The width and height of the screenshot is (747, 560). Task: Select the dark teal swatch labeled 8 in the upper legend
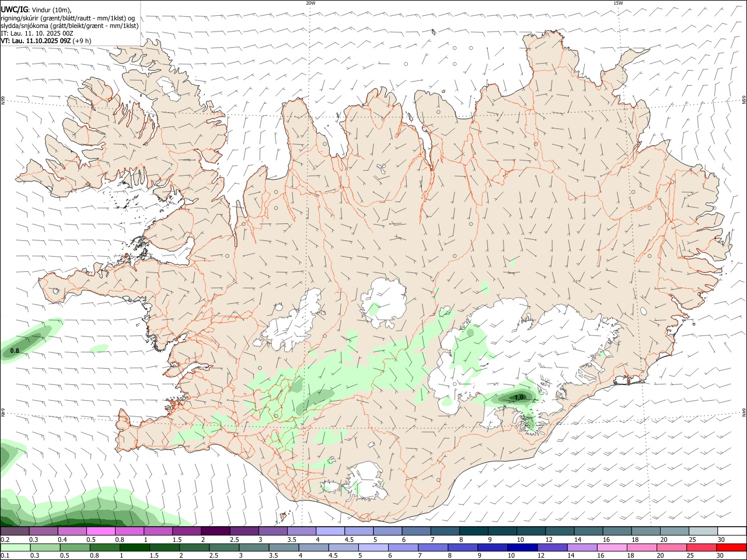click(x=473, y=531)
